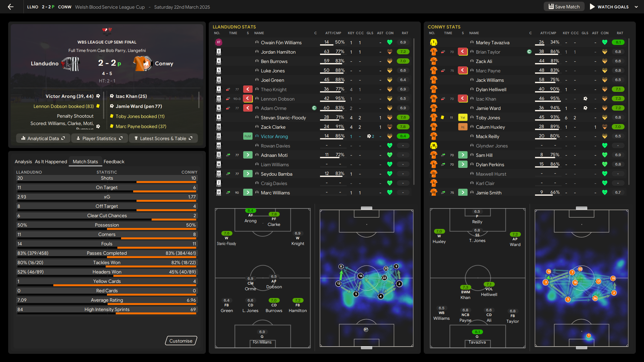The height and width of the screenshot is (362, 644).
Task: Click Victor Arong's PoM badge icon
Action: 248,136
